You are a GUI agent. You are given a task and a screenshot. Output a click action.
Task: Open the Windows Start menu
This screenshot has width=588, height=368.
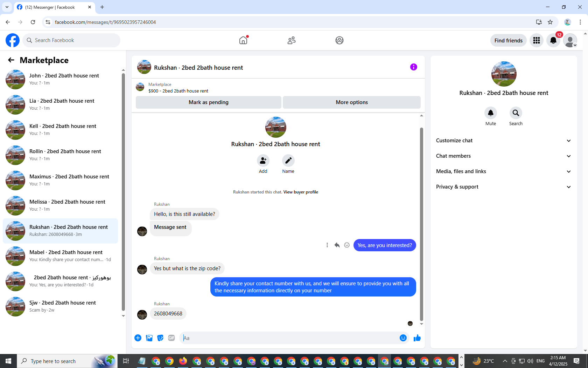[8, 361]
